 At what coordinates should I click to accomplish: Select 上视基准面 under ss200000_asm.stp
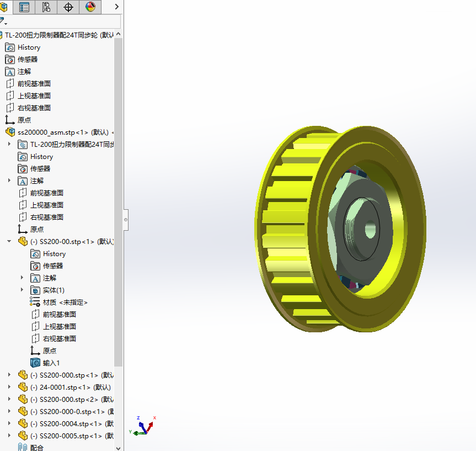[41, 205]
